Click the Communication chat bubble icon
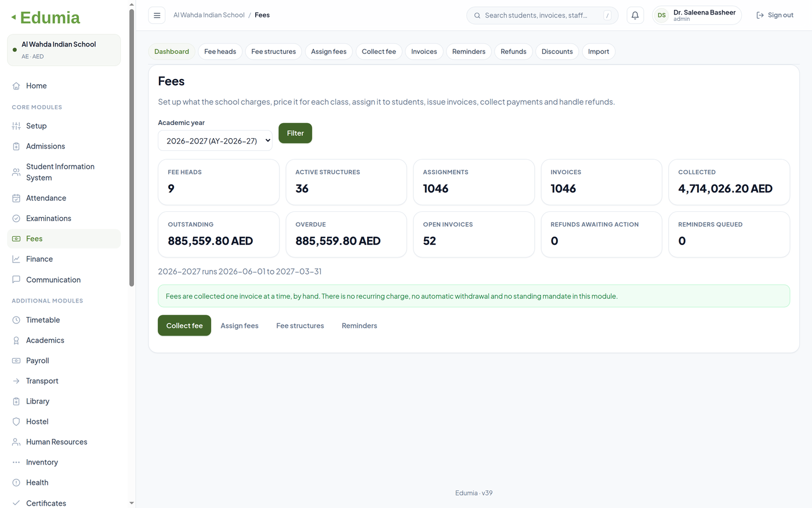This screenshot has width=812, height=508. [x=16, y=280]
